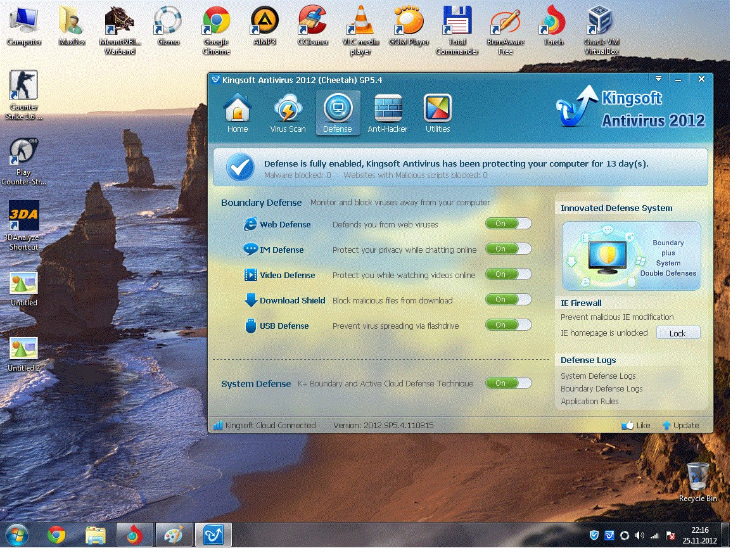Open the Home tab in Kingsoft Antivirus
745x560 pixels.
pos(237,113)
